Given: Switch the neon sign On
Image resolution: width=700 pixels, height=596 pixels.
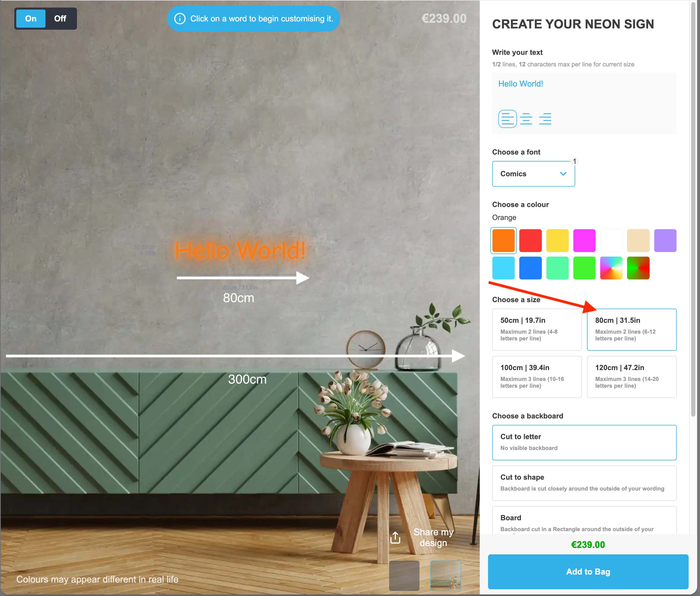Looking at the screenshot, I should pyautogui.click(x=31, y=19).
